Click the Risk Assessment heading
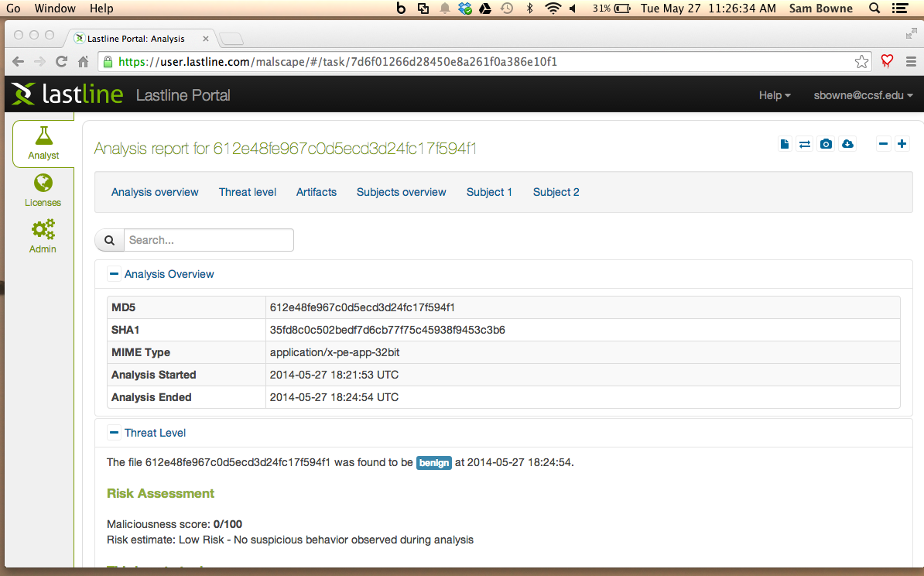The width and height of the screenshot is (924, 576). click(160, 493)
